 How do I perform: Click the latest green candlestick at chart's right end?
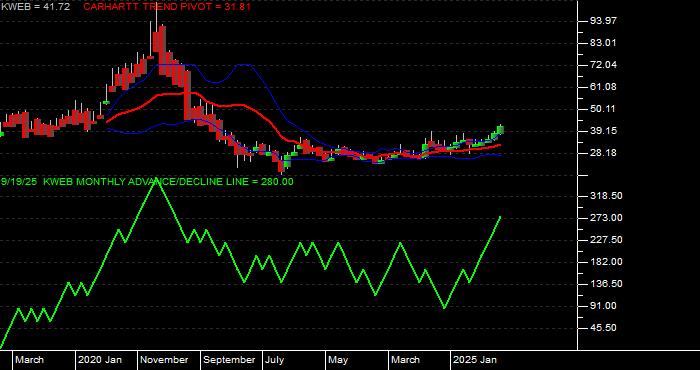pyautogui.click(x=500, y=130)
